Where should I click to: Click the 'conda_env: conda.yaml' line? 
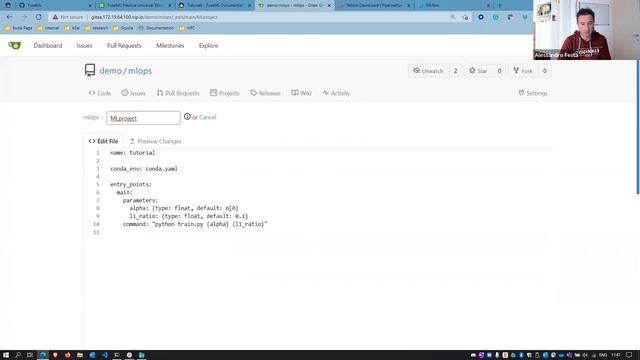click(x=144, y=169)
